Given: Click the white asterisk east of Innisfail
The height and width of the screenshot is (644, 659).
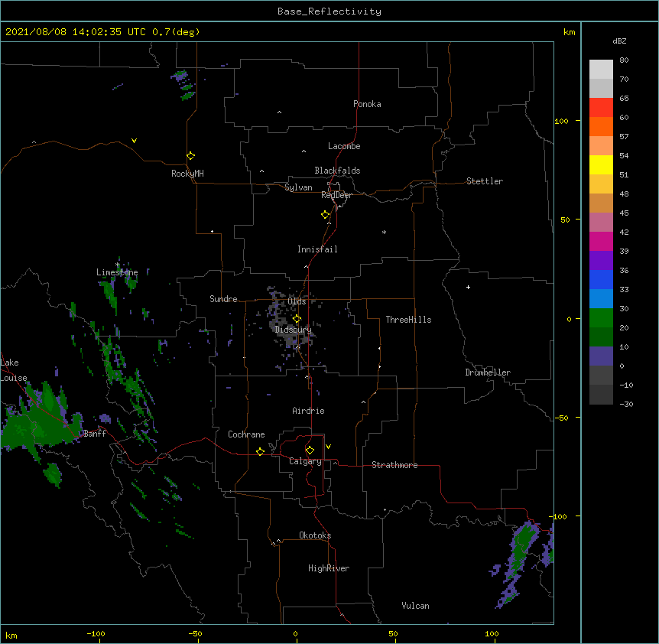Looking at the screenshot, I should pos(384,232).
